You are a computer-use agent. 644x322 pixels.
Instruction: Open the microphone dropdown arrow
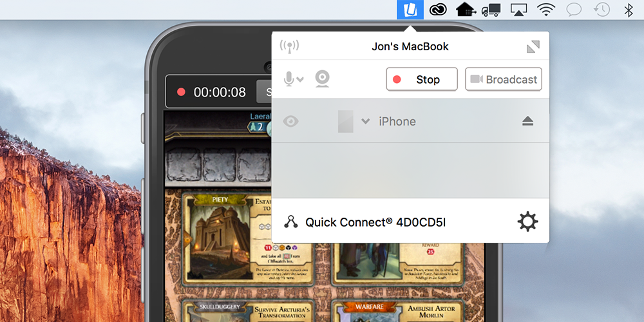pos(300,79)
